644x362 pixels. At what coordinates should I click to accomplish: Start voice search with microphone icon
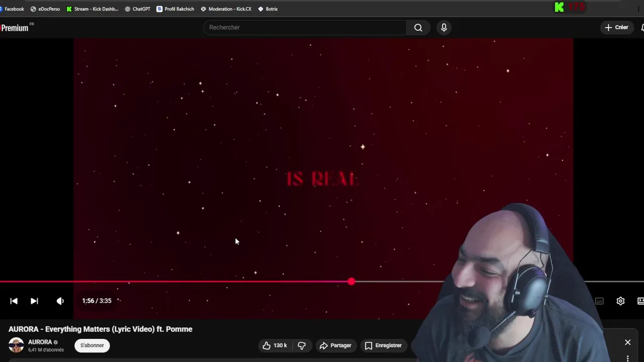click(444, 28)
